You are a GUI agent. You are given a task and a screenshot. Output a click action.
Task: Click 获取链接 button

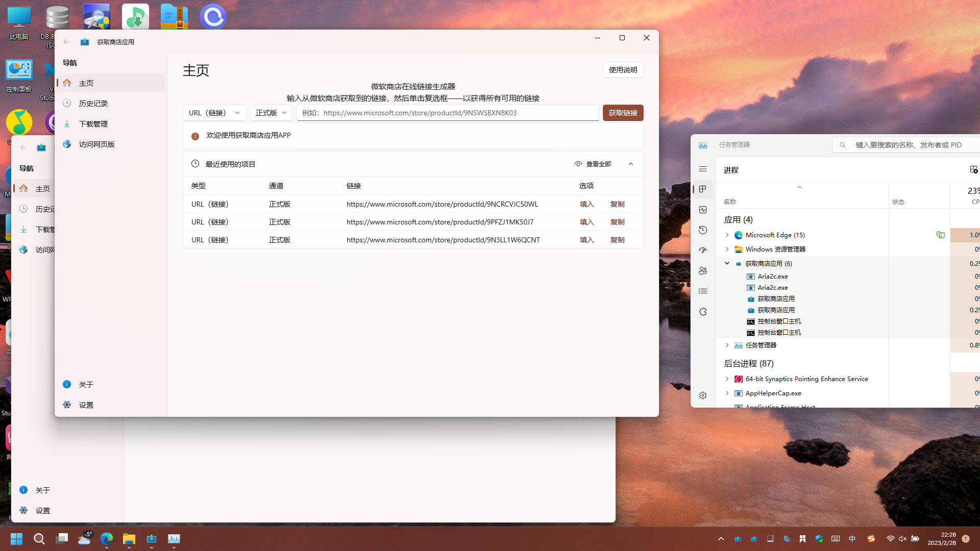623,113
